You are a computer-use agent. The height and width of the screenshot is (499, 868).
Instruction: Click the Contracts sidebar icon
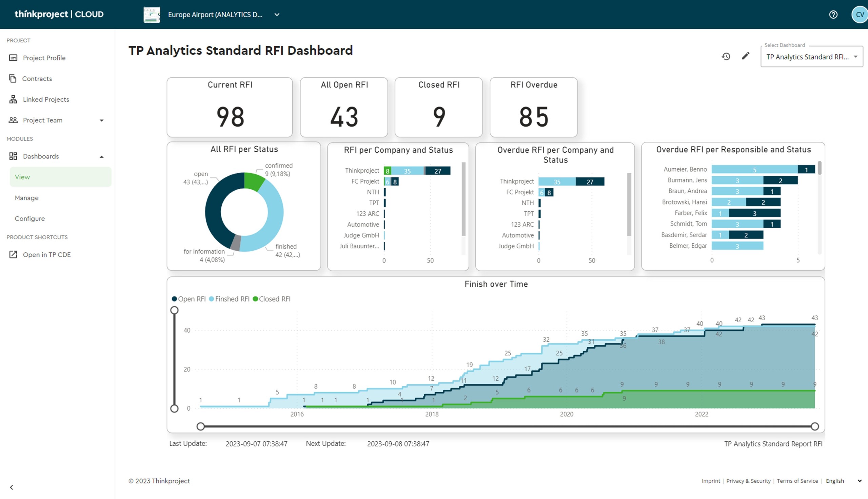[x=13, y=78]
